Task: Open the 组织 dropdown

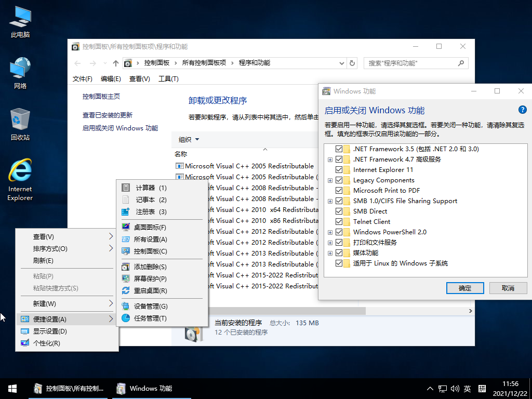Action: (189, 139)
